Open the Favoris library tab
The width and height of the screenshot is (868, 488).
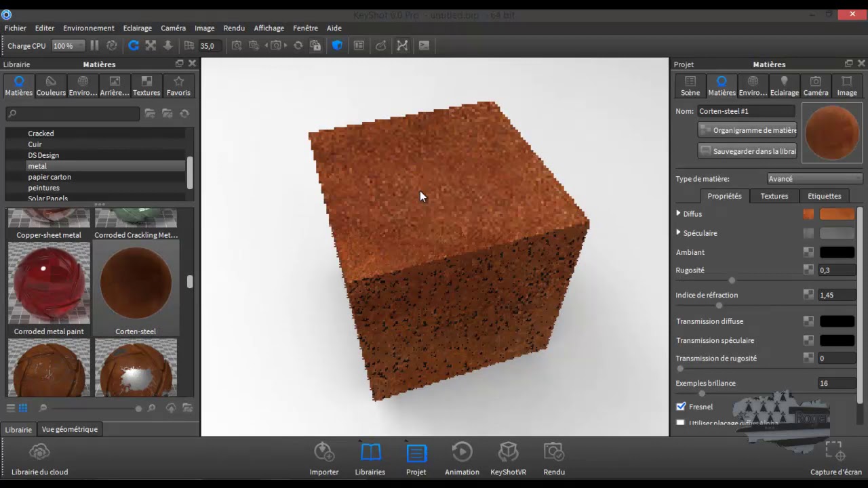click(x=178, y=86)
